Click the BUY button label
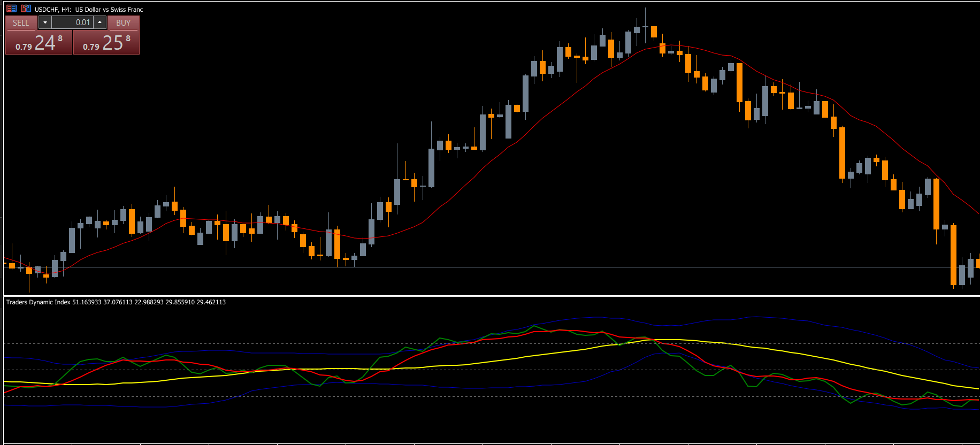Image resolution: width=980 pixels, height=445 pixels. [x=123, y=22]
